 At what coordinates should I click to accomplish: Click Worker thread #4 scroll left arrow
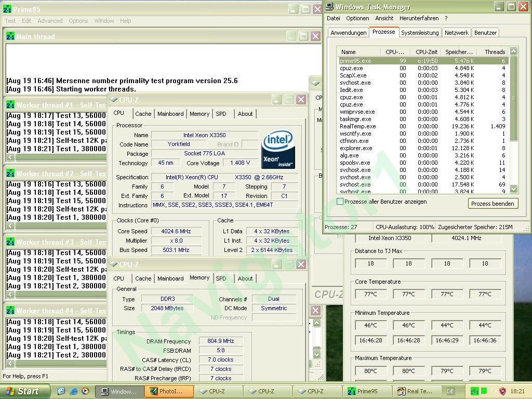pos(10,363)
